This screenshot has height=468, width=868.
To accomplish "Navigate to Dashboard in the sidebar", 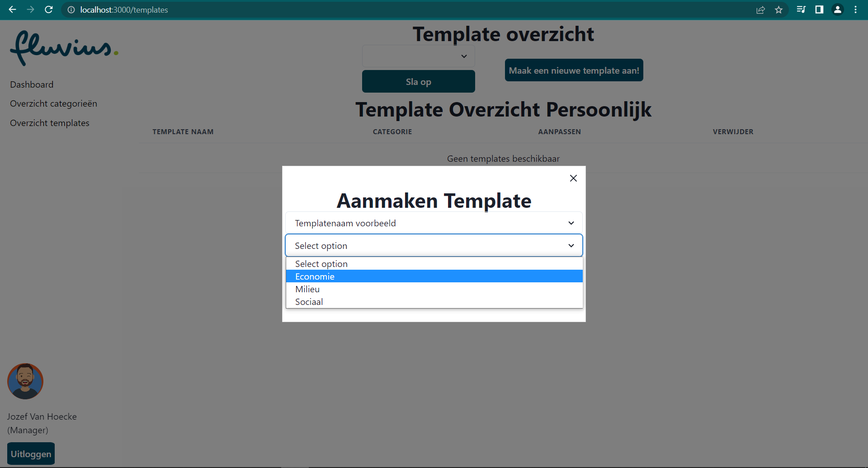I will click(32, 84).
